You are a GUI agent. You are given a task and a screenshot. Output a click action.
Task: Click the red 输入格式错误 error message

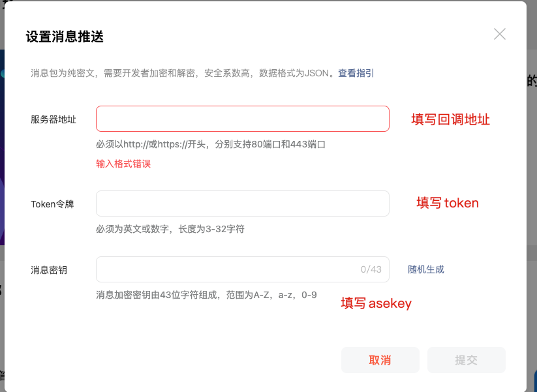(123, 164)
